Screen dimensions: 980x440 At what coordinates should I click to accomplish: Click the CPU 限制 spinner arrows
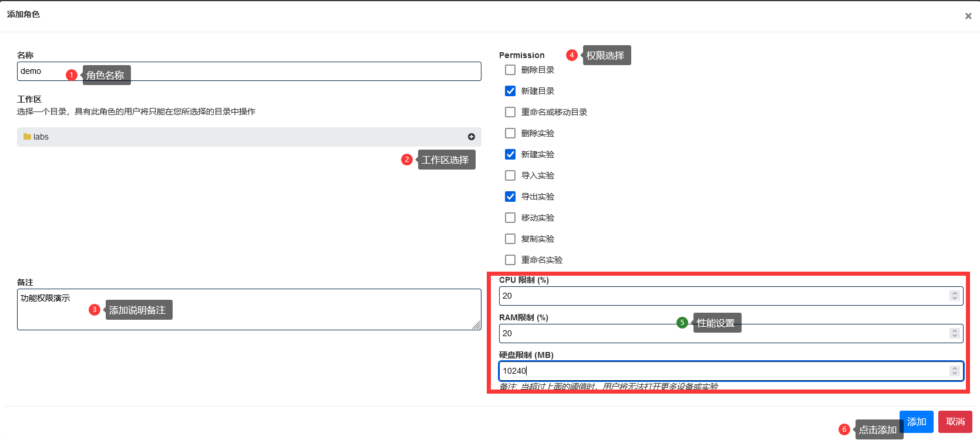tap(954, 296)
